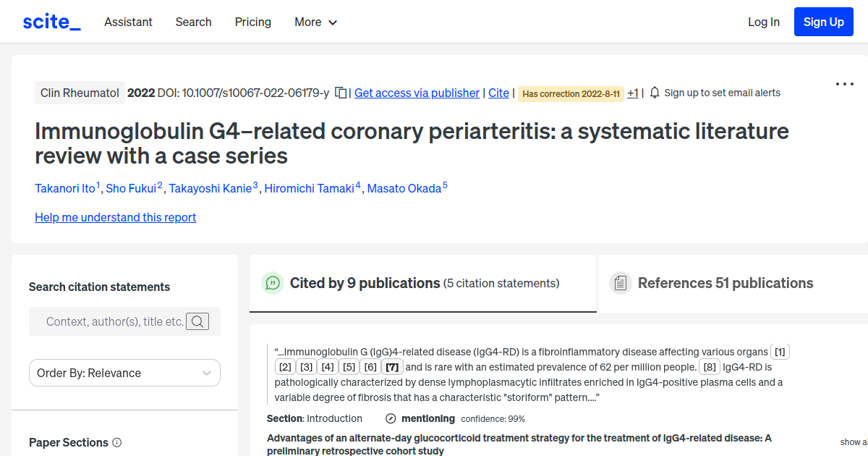Click Help me understand this report
Screen dimensions: 868x456
point(115,217)
